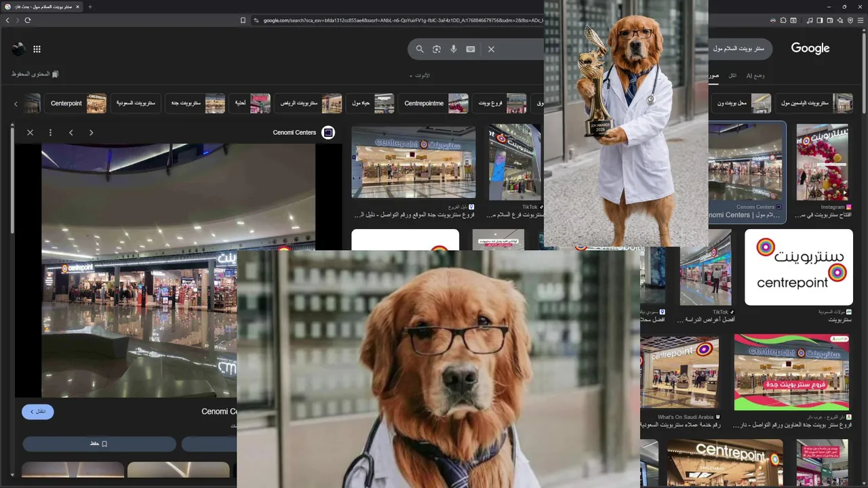
Task: Open the TikTok store entrance thumbnail
Action: pos(515,161)
